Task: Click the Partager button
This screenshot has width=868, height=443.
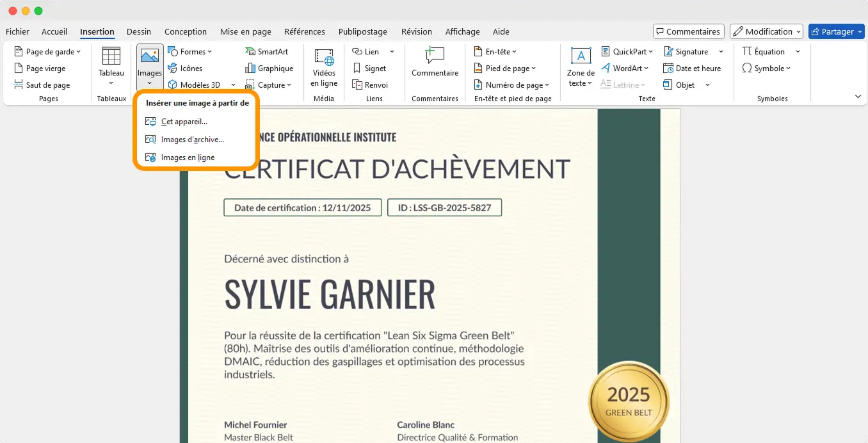Action: click(837, 31)
